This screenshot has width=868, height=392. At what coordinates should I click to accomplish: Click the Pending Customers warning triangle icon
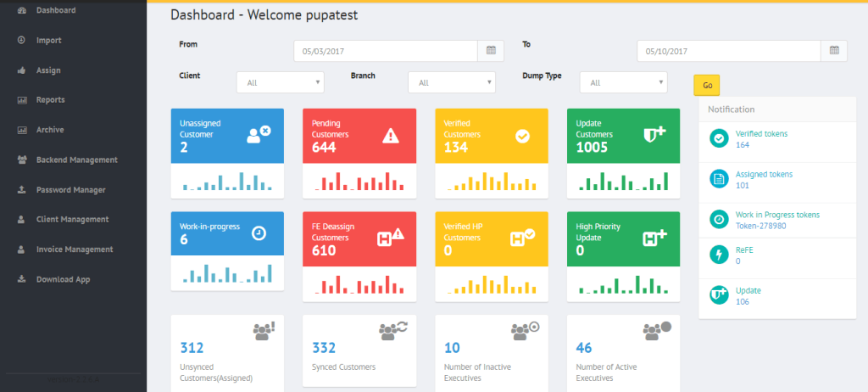coord(391,135)
